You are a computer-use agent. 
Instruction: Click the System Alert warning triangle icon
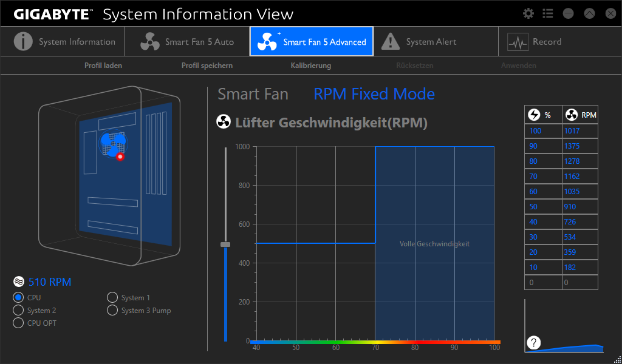tap(391, 42)
